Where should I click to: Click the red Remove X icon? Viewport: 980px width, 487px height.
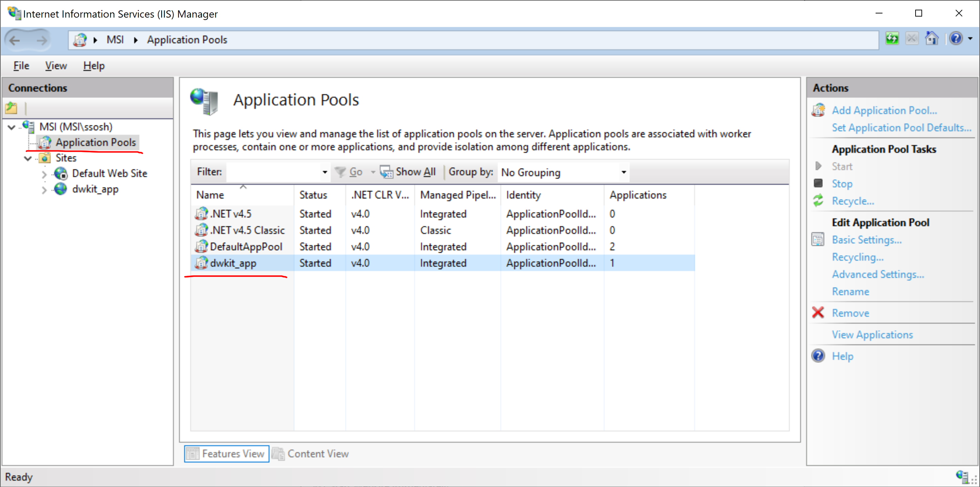tap(818, 312)
